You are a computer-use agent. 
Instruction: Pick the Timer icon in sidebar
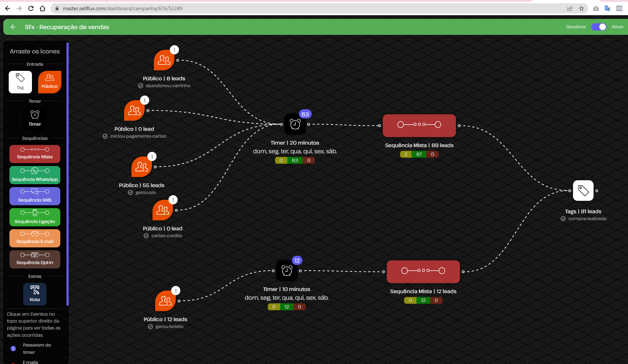pos(35,118)
